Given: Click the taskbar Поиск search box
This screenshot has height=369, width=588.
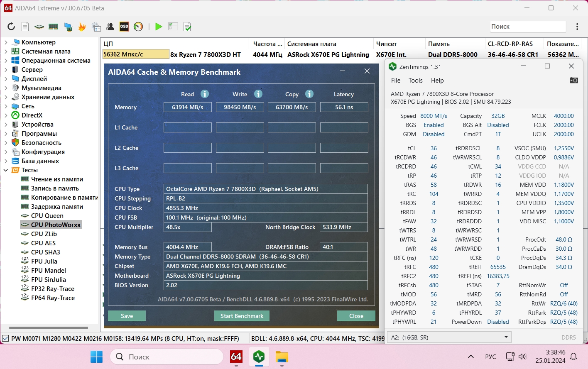Looking at the screenshot, I should click(x=167, y=357).
